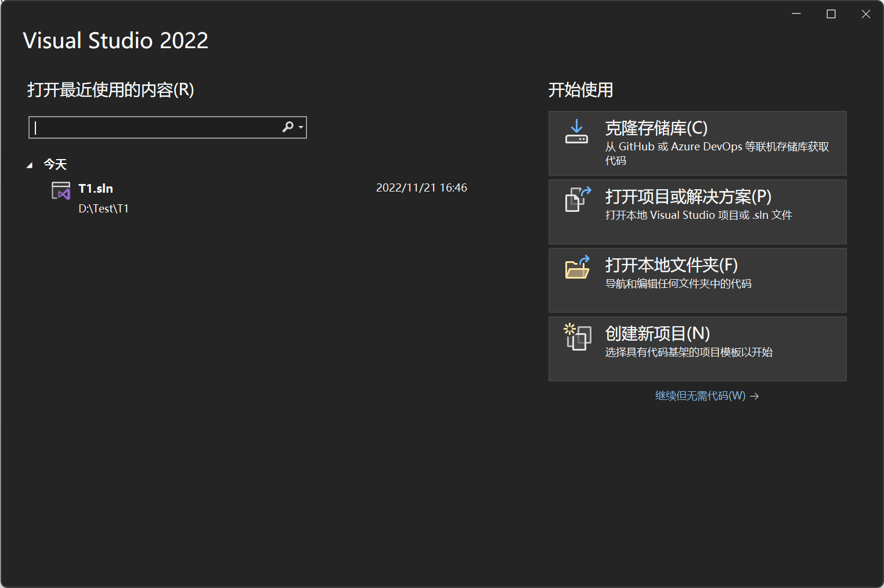This screenshot has width=884, height=588.
Task: Close the Visual Studio 2022 start window
Action: 866,14
